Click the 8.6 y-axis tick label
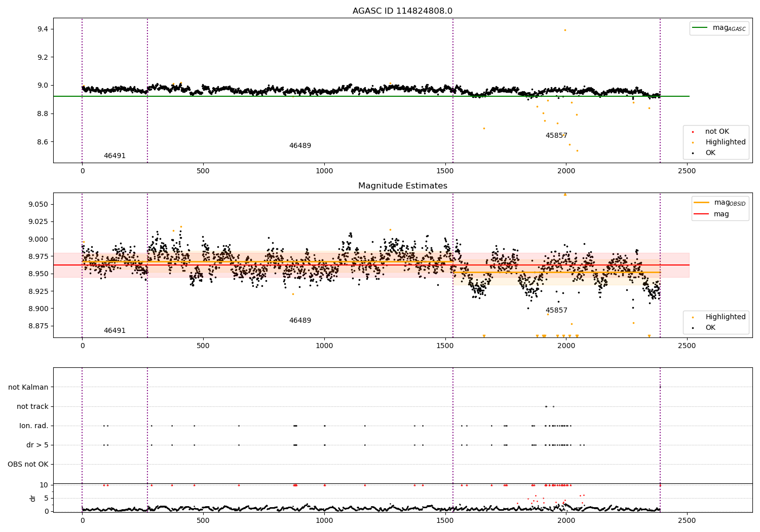This screenshot has height=532, width=760. [43, 142]
